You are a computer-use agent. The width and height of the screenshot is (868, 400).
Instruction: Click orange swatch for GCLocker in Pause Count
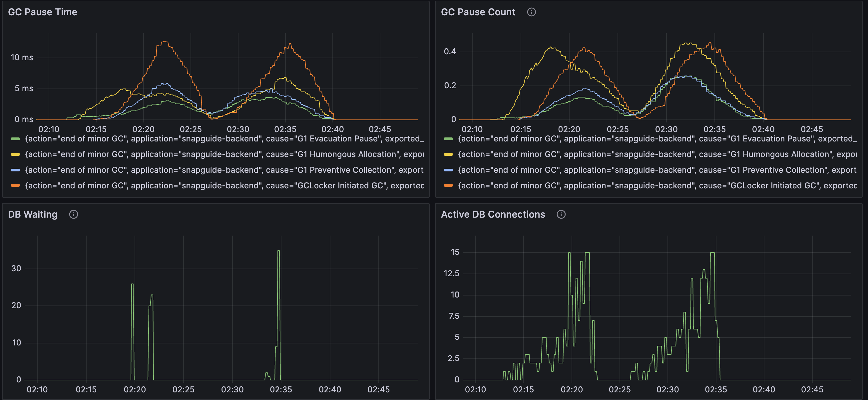(448, 185)
